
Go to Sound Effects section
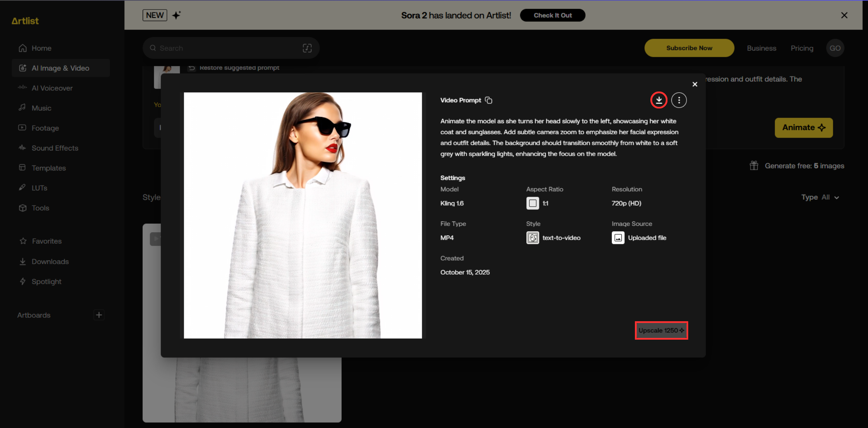(x=55, y=148)
